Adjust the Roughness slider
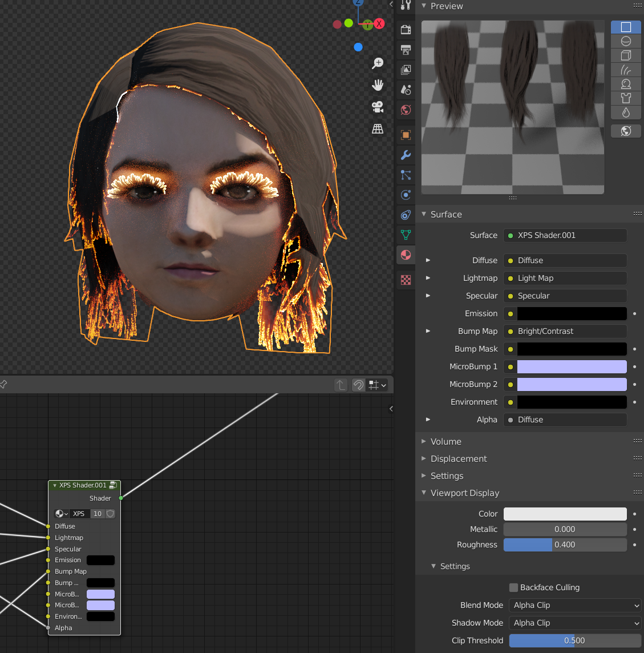This screenshot has width=644, height=653. click(565, 545)
